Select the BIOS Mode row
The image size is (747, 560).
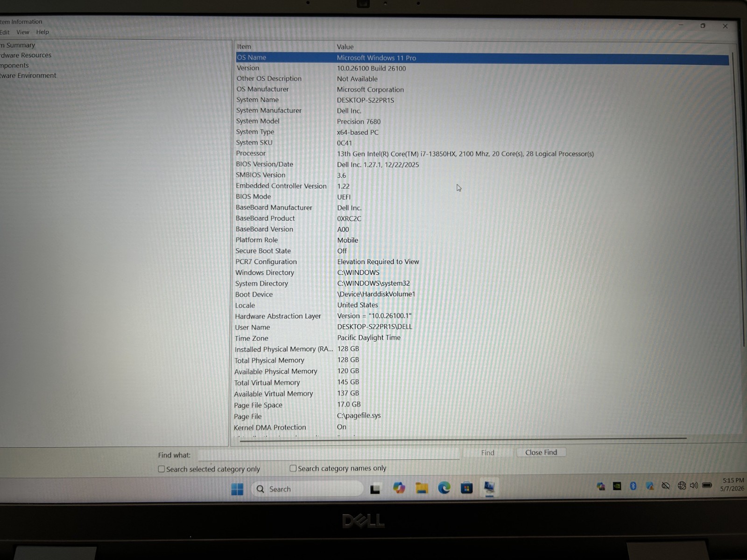point(482,197)
